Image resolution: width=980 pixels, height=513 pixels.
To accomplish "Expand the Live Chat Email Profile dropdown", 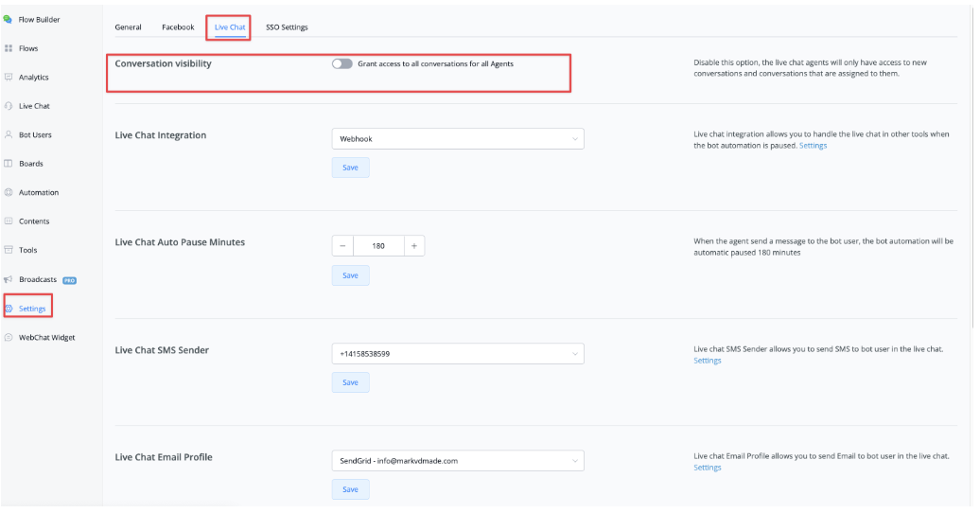I will (458, 460).
